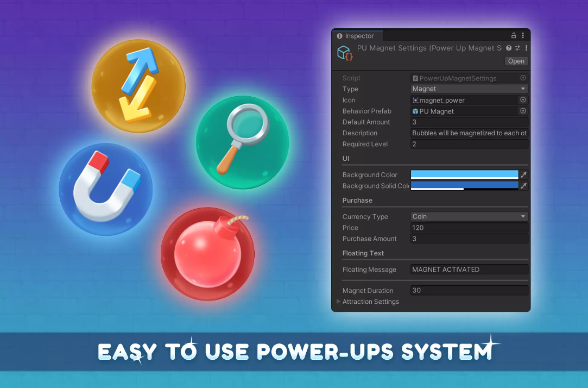Image resolution: width=588 pixels, height=388 pixels.
Task: Open the PU Magnet Settings context menu
Action: pos(526,48)
